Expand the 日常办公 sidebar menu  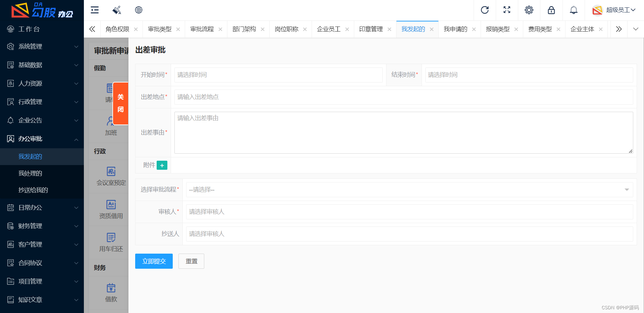pyautogui.click(x=42, y=207)
